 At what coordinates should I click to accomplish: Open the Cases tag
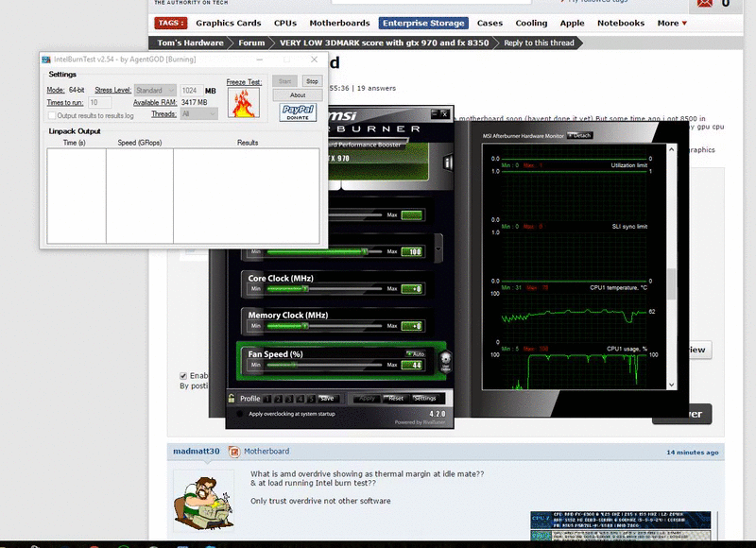coord(490,23)
